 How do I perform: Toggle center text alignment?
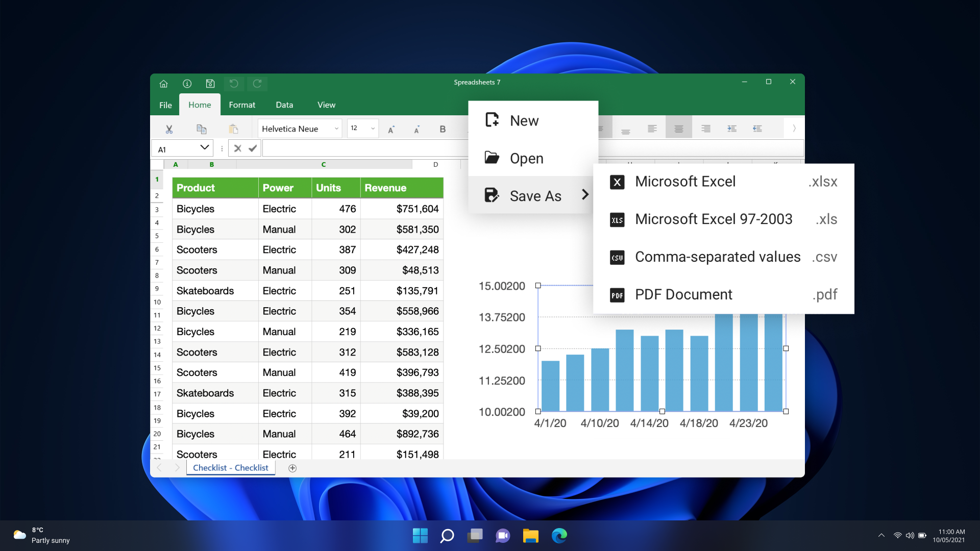[678, 129]
